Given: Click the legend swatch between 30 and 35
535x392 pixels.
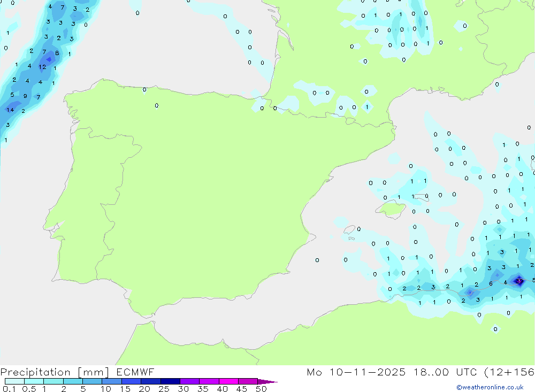Looking at the screenshot, I should [190, 381].
